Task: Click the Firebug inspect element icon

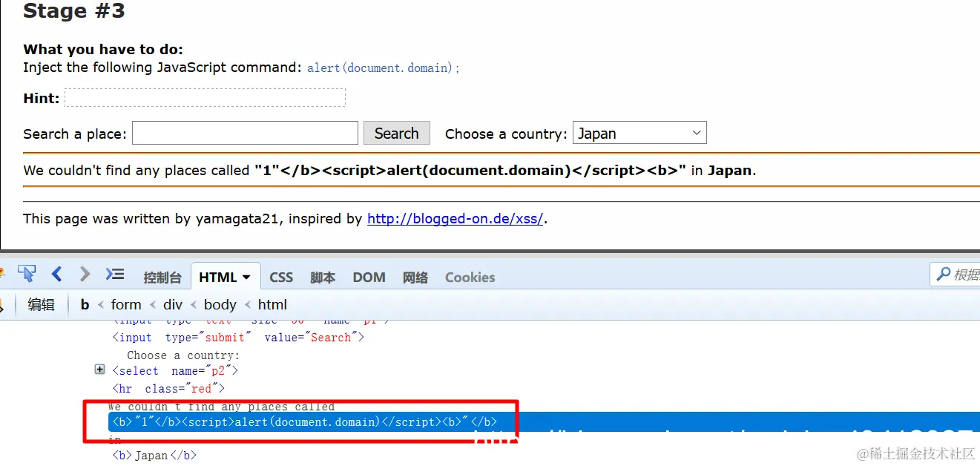Action: [27, 274]
